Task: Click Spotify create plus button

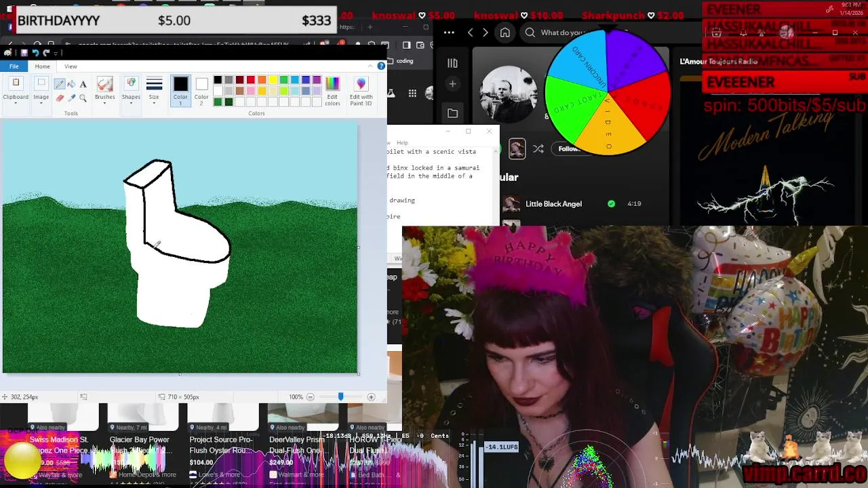Action: pos(452,84)
